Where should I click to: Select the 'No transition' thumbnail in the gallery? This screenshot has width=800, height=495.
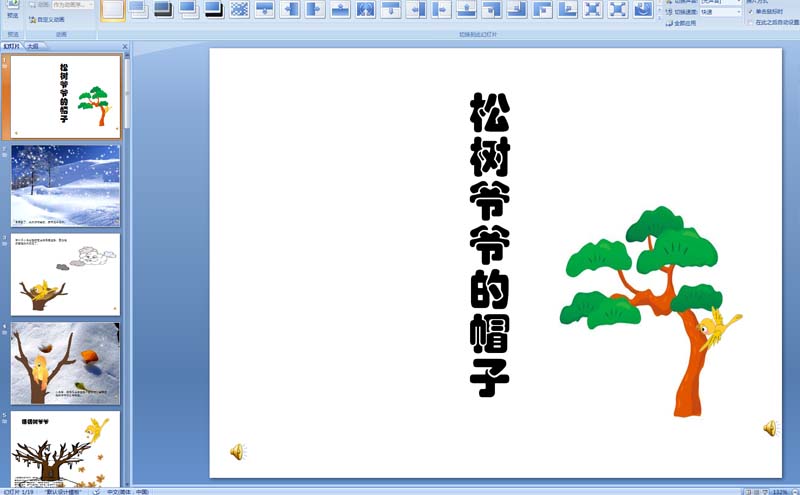[113, 9]
